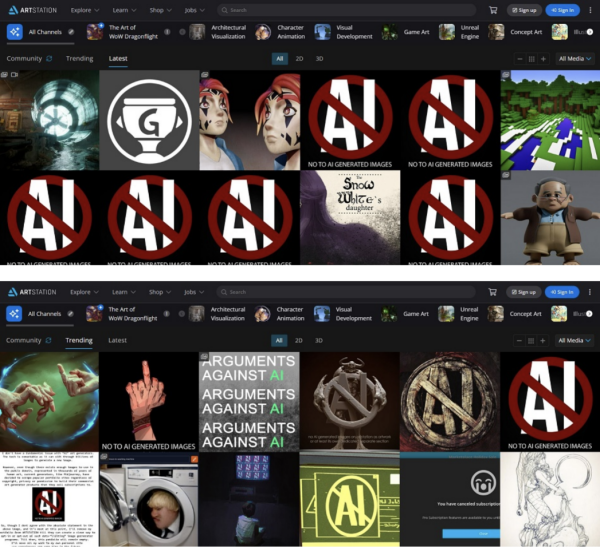Select the All filter in the lower window

(279, 340)
